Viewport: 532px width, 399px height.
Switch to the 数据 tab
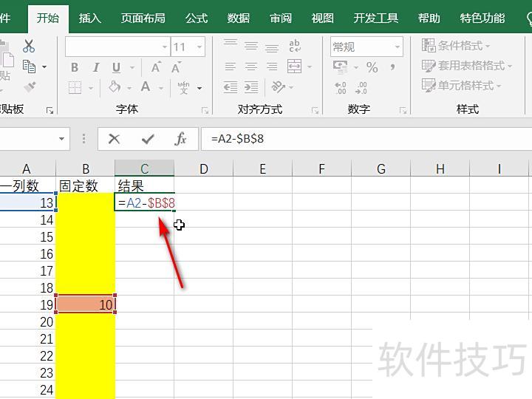pos(238,18)
